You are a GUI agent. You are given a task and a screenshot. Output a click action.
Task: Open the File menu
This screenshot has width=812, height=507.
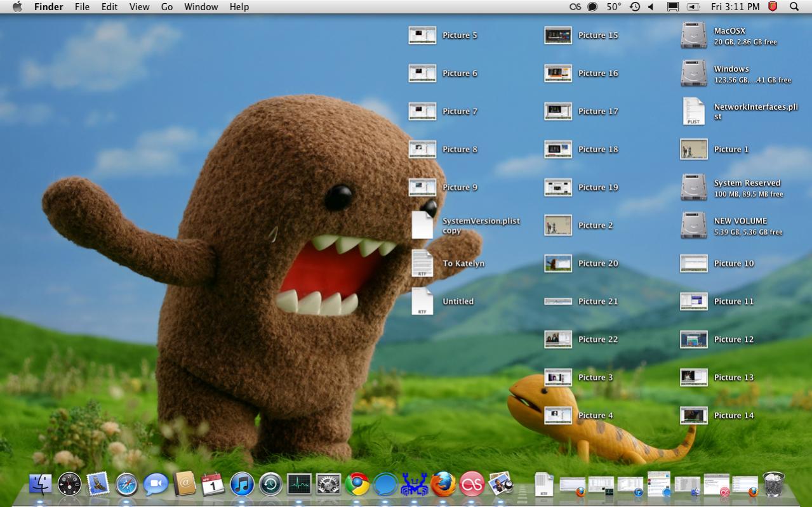pyautogui.click(x=82, y=7)
